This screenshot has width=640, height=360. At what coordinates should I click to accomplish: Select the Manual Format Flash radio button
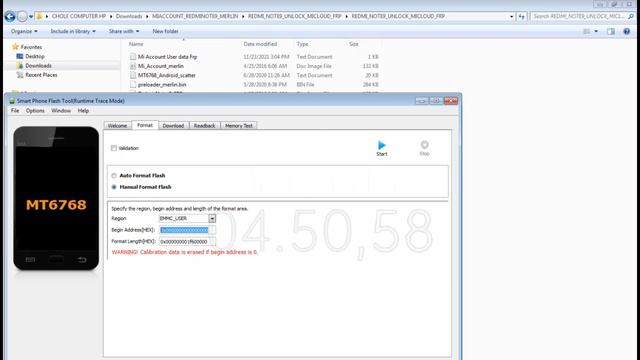(x=114, y=187)
